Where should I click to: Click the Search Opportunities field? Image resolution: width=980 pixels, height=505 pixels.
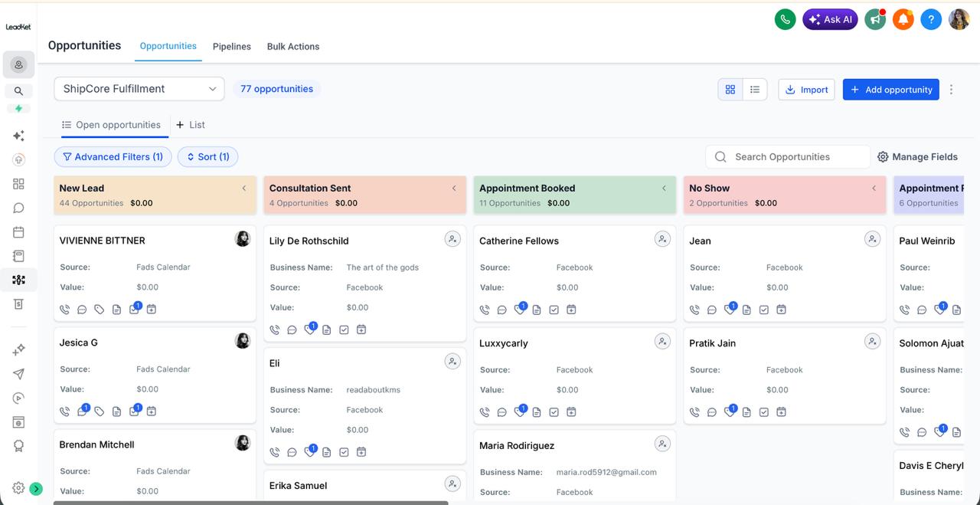coord(788,156)
